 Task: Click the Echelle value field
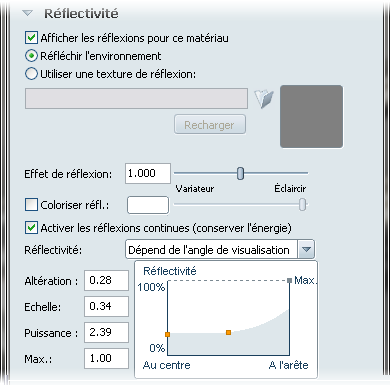pos(106,306)
